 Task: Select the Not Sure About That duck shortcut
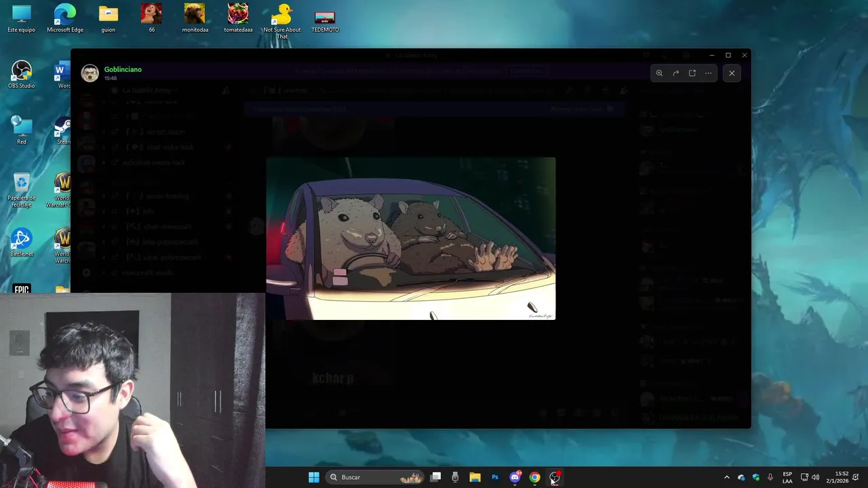click(x=281, y=21)
